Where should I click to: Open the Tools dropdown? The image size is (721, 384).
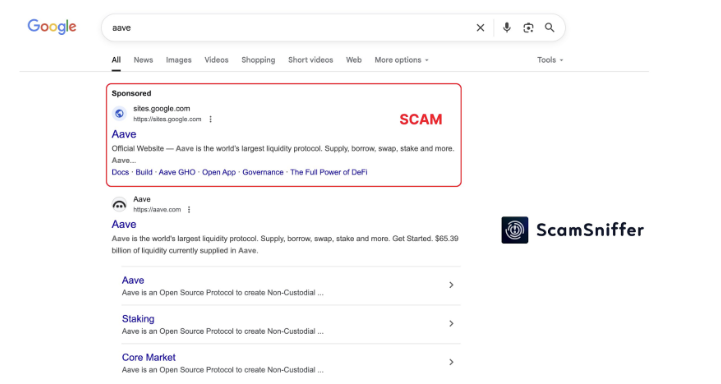click(550, 60)
